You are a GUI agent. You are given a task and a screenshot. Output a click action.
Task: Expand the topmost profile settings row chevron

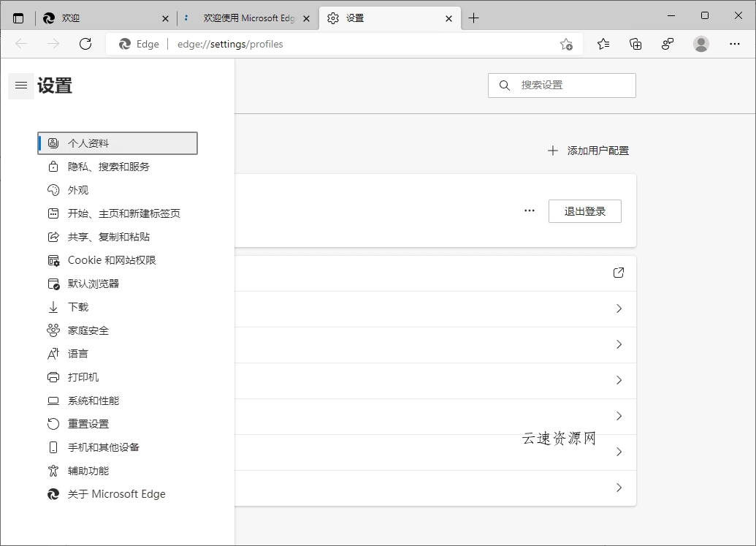[618, 308]
